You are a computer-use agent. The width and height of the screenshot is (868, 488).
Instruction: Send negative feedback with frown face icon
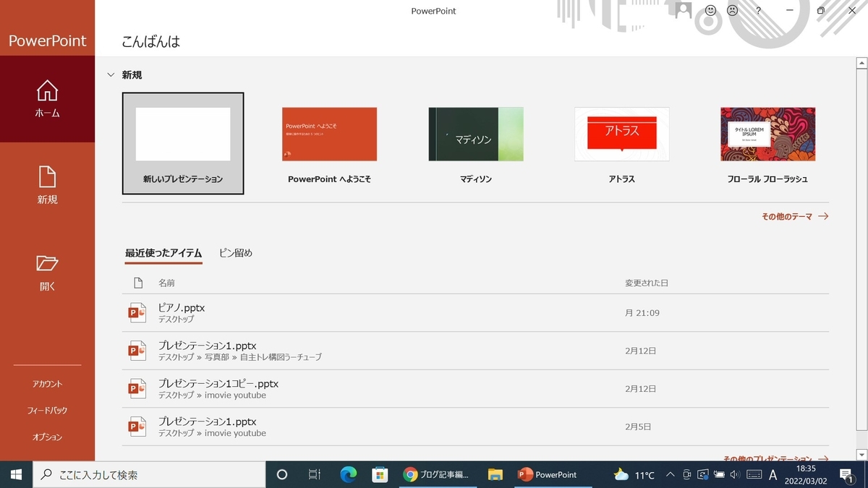pyautogui.click(x=733, y=11)
